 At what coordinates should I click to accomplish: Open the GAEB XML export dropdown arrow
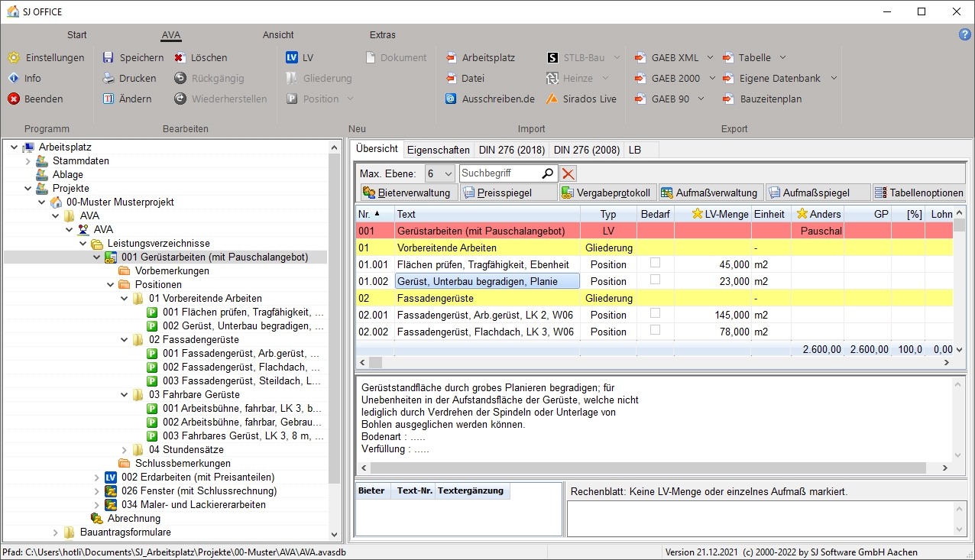click(x=710, y=57)
